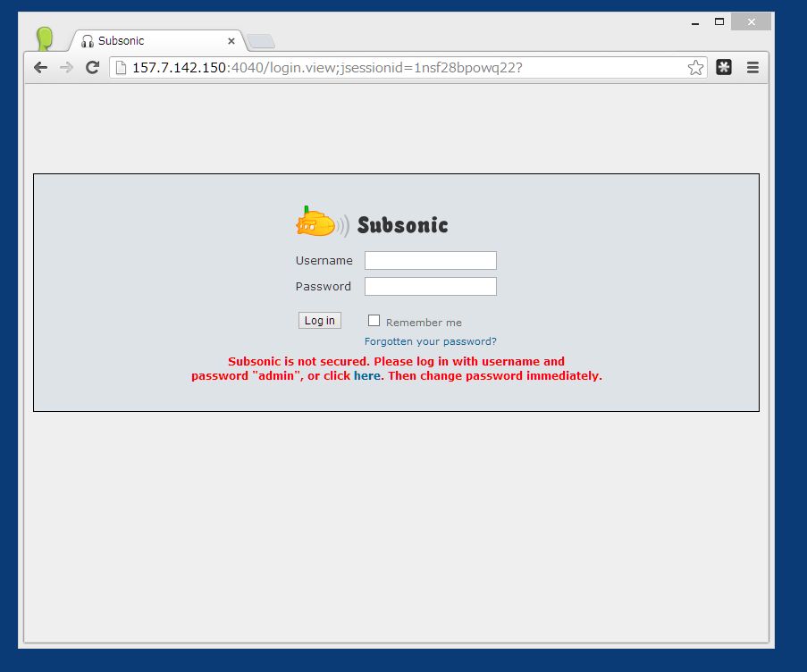Click the "here" link in the warning
Screen dimensions: 807x672
367,375
